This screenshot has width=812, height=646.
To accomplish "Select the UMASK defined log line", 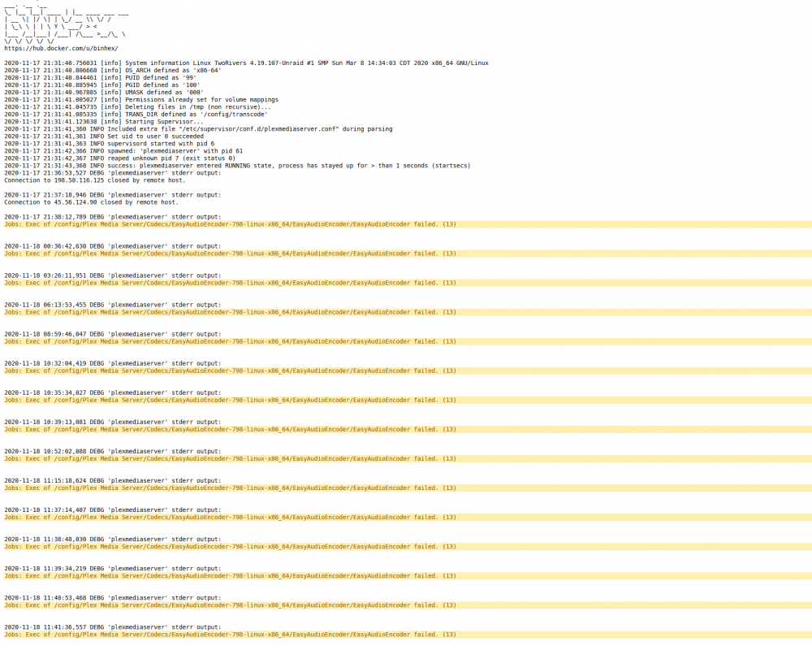I will [x=104, y=92].
